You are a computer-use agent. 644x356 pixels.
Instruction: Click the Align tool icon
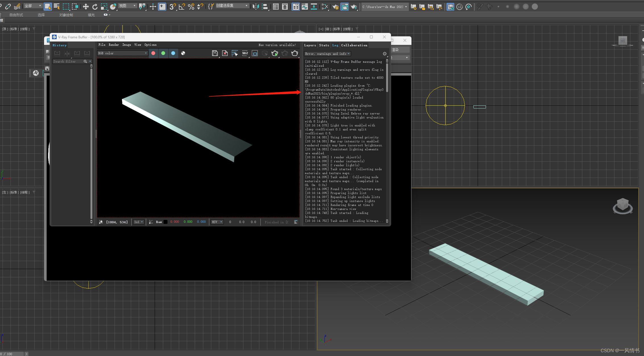(x=265, y=7)
